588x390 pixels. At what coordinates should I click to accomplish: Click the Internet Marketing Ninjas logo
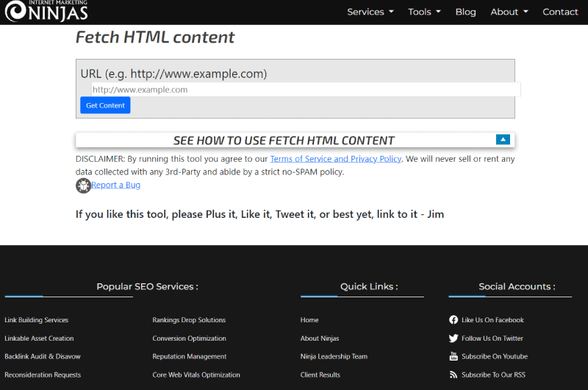pyautogui.click(x=46, y=11)
